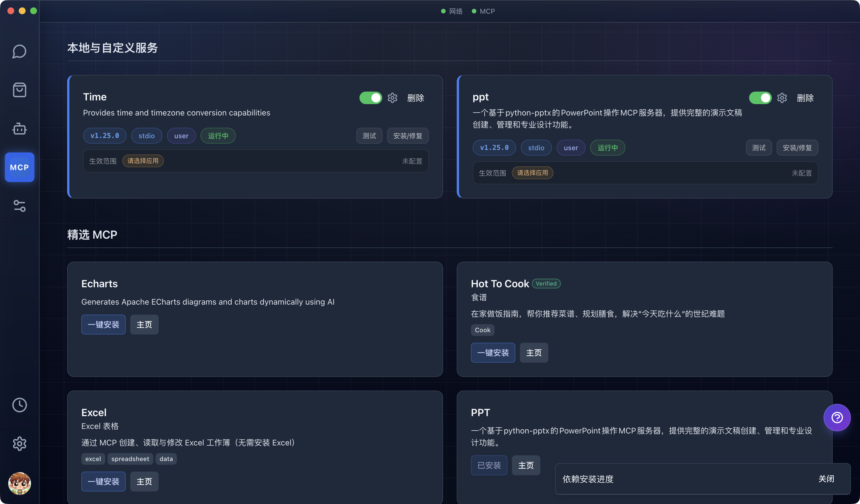Toggle the Time service switch off
860x504 pixels.
point(371,98)
